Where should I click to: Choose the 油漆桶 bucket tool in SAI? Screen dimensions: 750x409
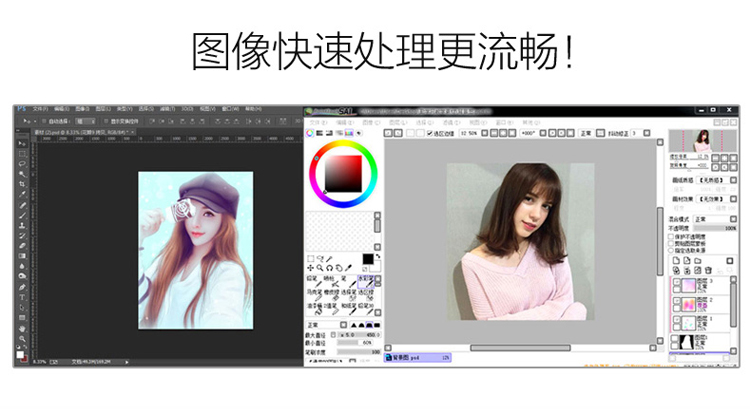[314, 309]
